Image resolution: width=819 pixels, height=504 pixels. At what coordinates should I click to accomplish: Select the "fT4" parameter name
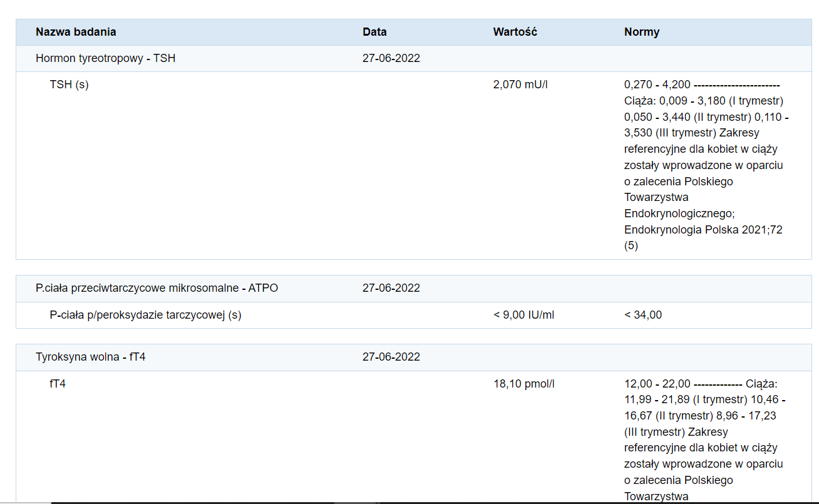point(58,384)
